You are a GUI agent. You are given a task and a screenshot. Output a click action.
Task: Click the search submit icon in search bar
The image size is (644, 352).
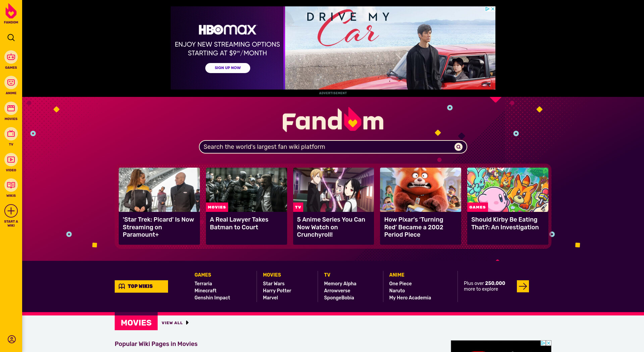[458, 147]
